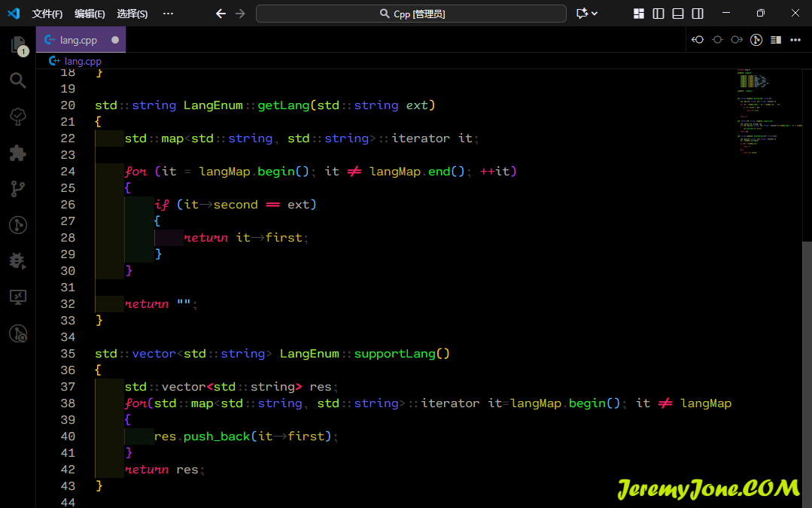Expand the editor More Actions ellipsis

click(x=795, y=40)
